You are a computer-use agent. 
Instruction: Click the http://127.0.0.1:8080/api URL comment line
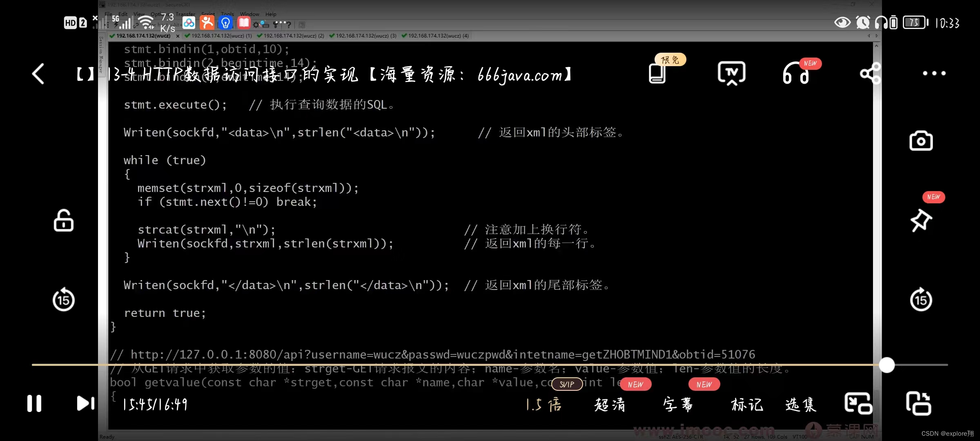pos(432,354)
